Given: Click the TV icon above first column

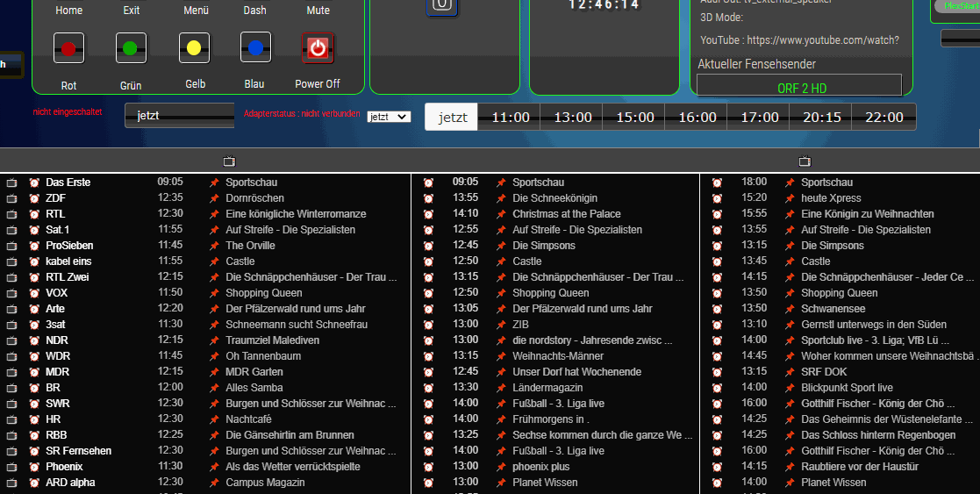Looking at the screenshot, I should (229, 161).
